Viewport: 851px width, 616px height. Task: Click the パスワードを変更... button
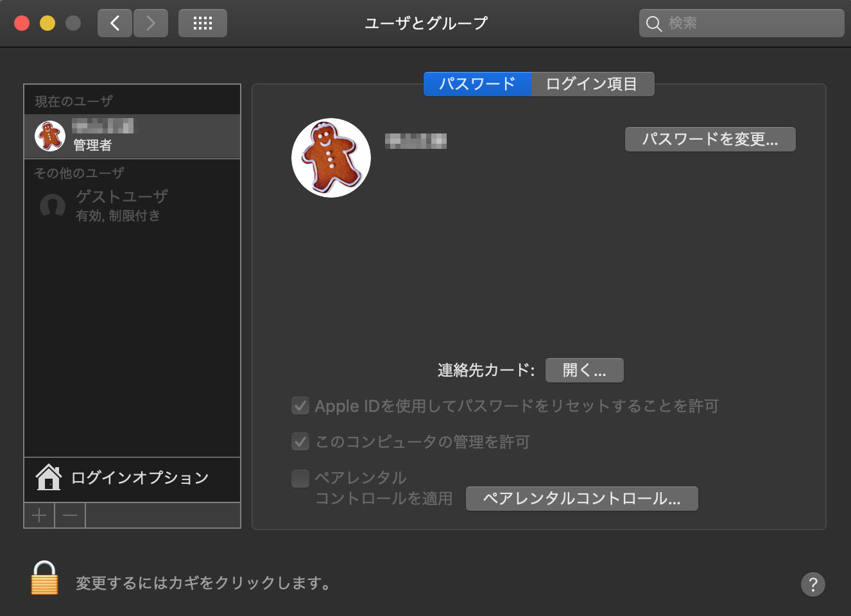710,139
